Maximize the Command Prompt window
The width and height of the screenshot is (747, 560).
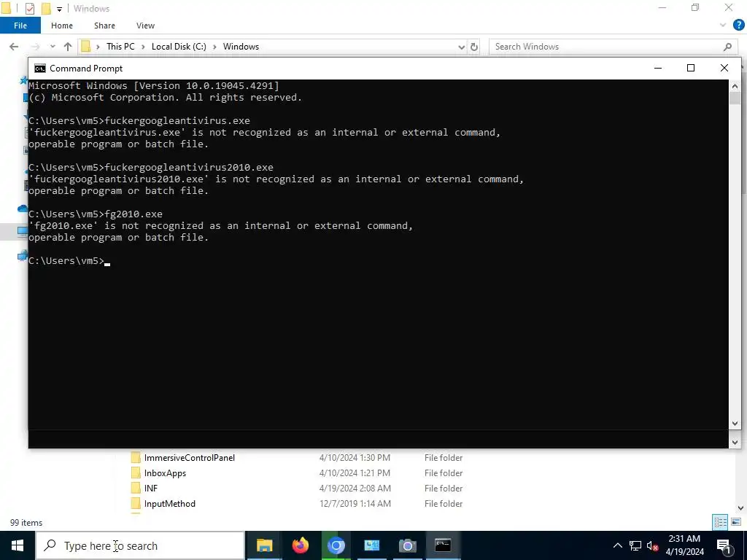pyautogui.click(x=691, y=69)
